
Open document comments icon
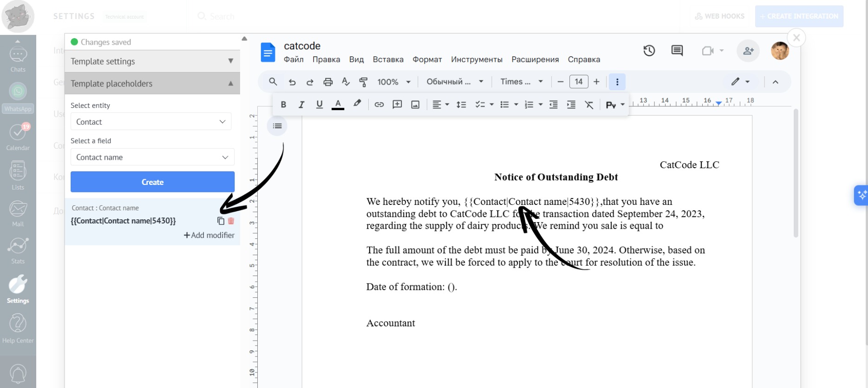[x=677, y=51]
